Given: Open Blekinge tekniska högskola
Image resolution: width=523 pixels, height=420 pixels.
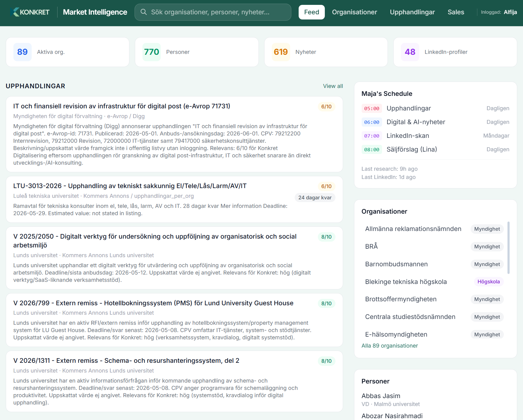Looking at the screenshot, I should coord(406,282).
